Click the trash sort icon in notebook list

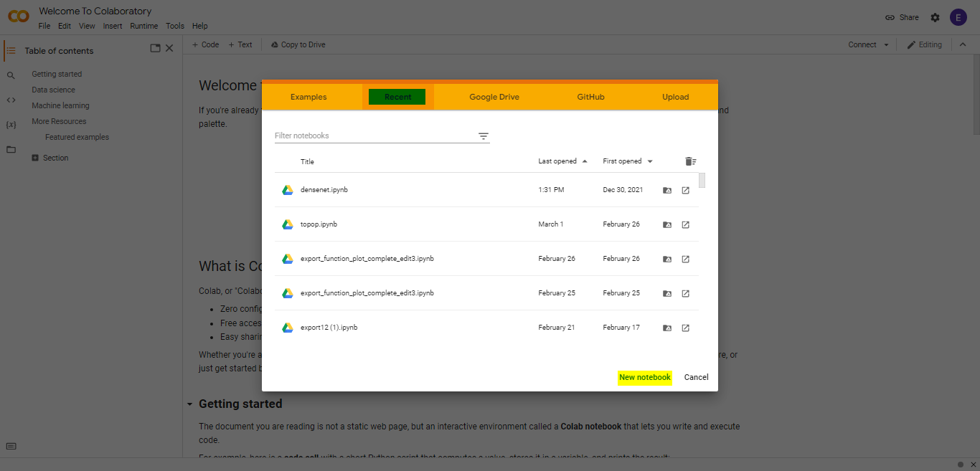691,161
